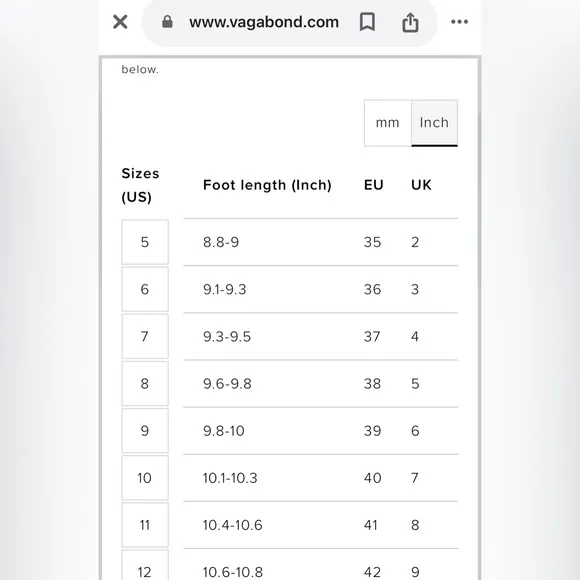The height and width of the screenshot is (580, 580).
Task: Open the share sheet icon
Action: click(410, 22)
